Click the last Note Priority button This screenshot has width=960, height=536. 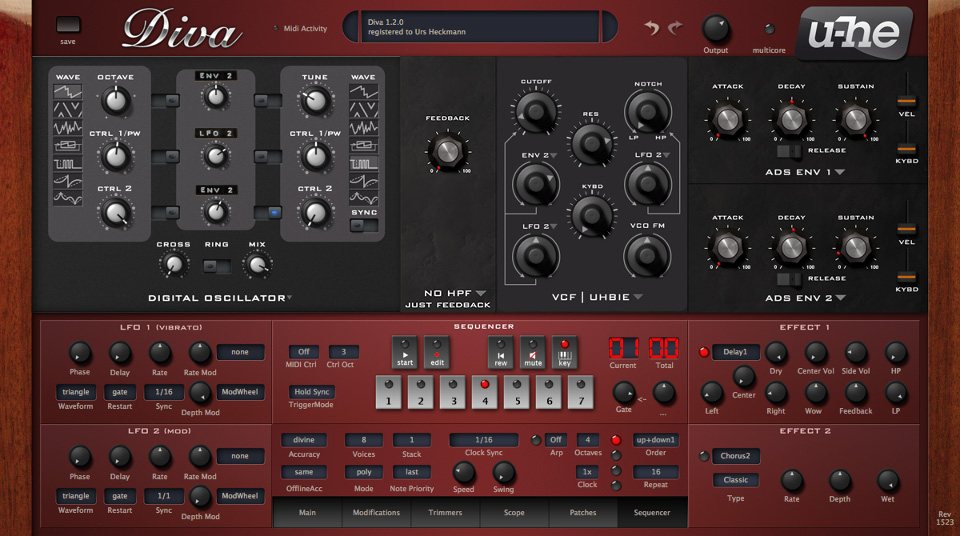(411, 472)
